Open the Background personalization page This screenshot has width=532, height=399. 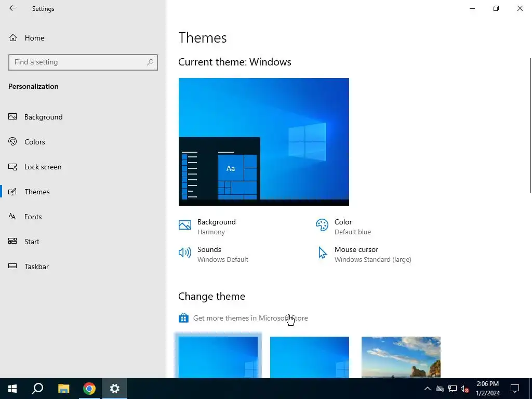coord(83,117)
